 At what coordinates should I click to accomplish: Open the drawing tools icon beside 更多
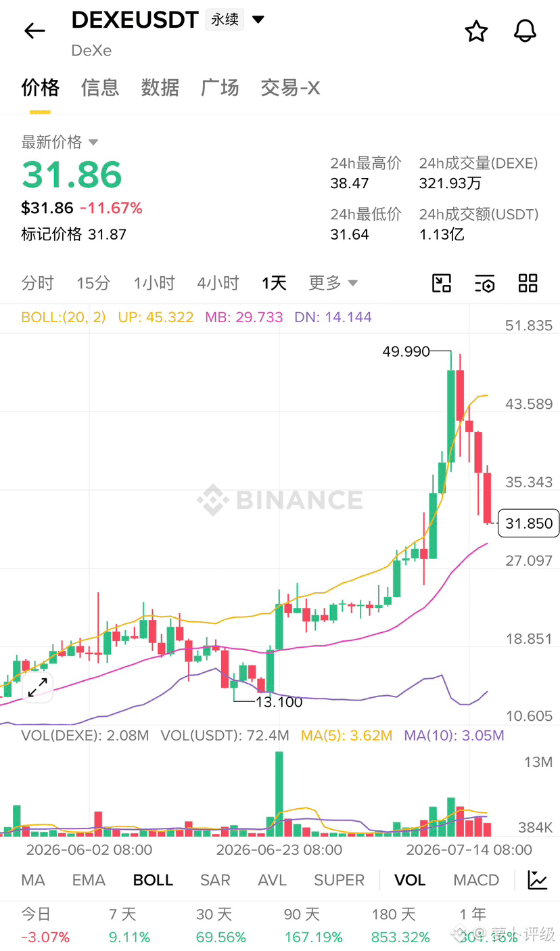pos(442,283)
